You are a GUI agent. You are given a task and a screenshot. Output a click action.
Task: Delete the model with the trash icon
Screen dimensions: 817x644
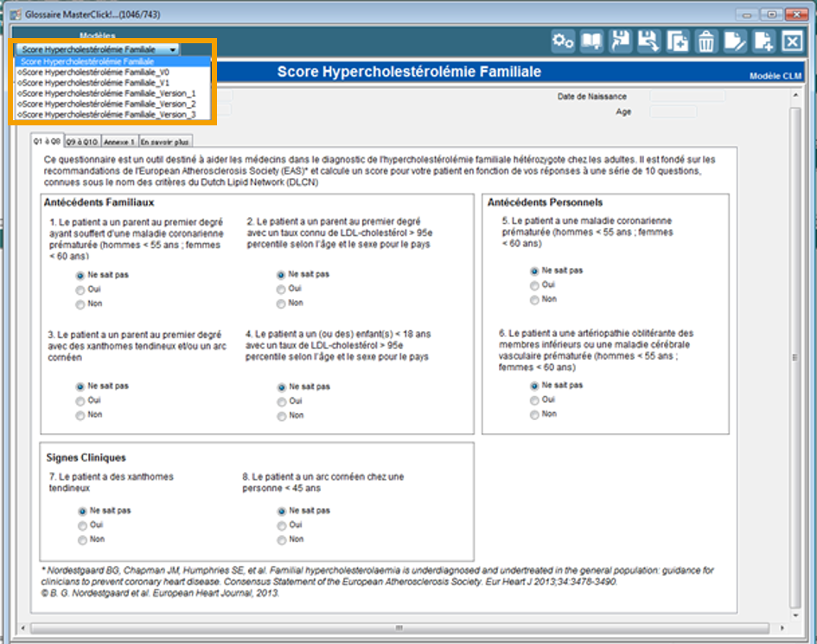tap(706, 41)
